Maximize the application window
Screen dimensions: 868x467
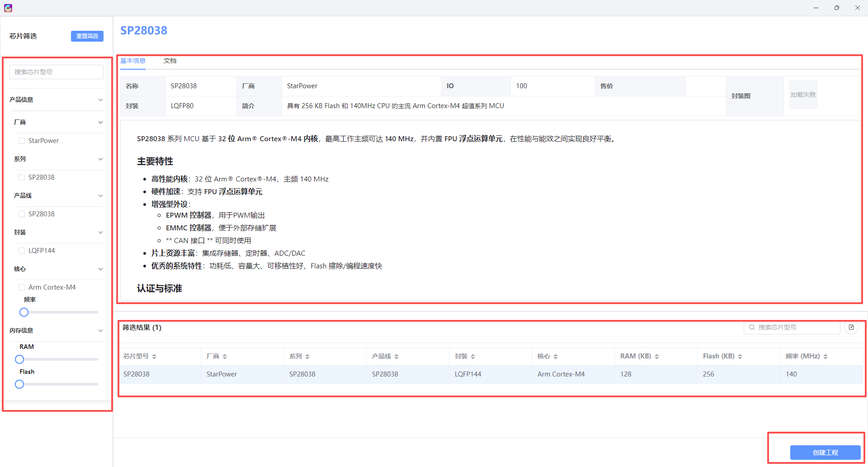point(837,8)
